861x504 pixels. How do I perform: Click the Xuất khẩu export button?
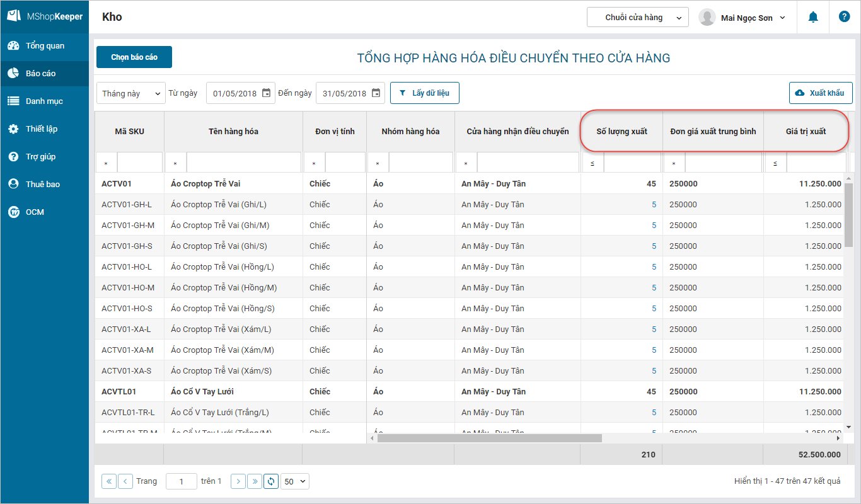(x=821, y=93)
